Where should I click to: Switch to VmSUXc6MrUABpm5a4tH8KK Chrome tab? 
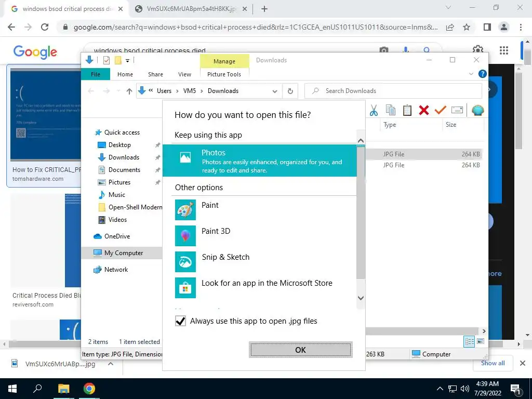pyautogui.click(x=190, y=9)
